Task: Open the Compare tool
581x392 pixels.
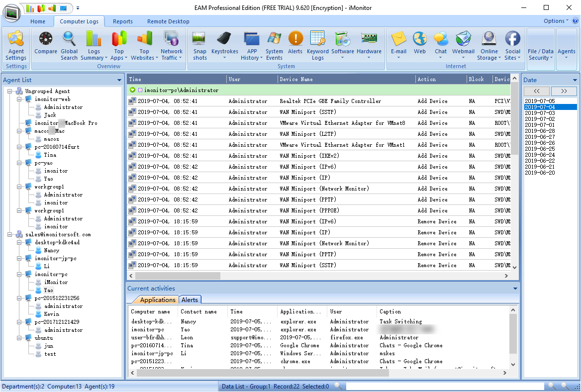Action: (x=46, y=43)
